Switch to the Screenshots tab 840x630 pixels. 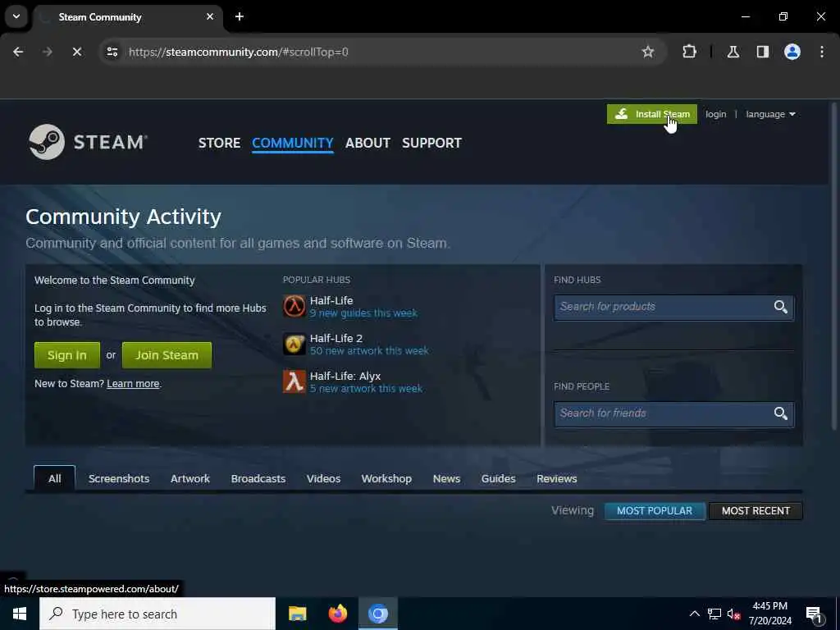pyautogui.click(x=119, y=479)
